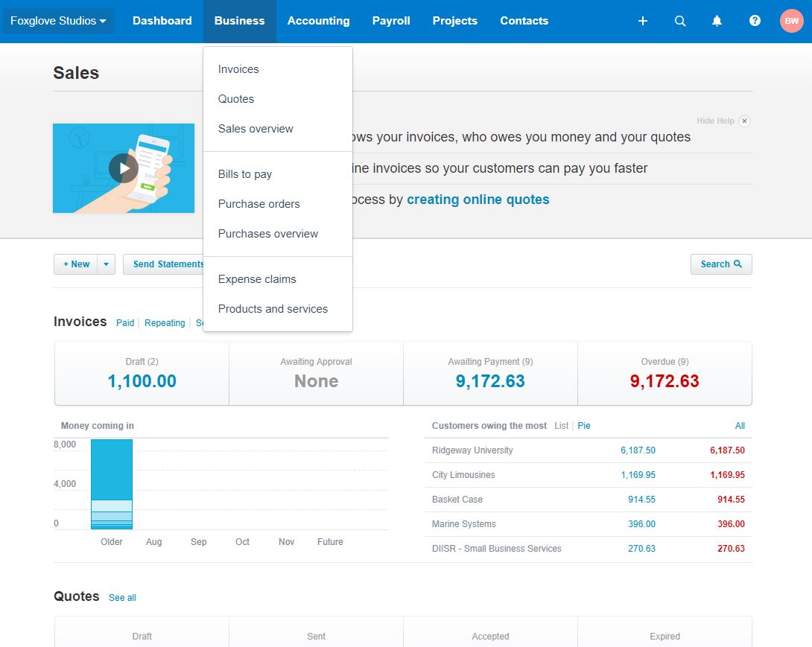Open Products and services menu entry
The width and height of the screenshot is (812, 647).
(273, 308)
